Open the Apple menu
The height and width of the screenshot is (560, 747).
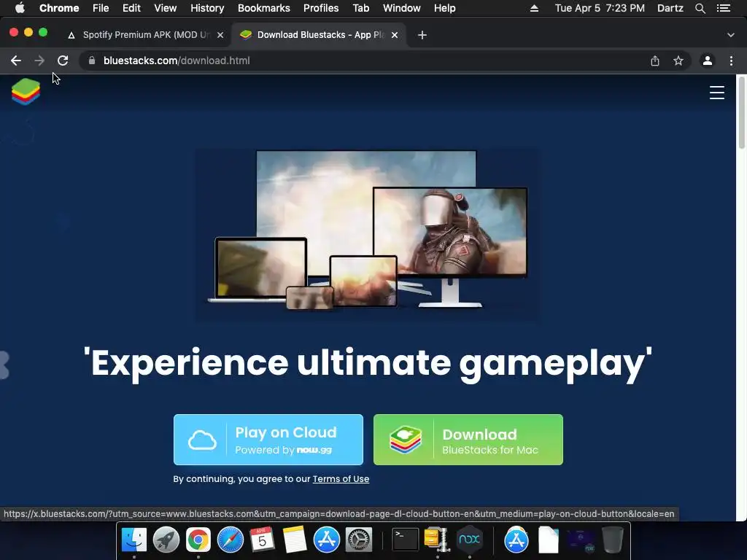20,8
